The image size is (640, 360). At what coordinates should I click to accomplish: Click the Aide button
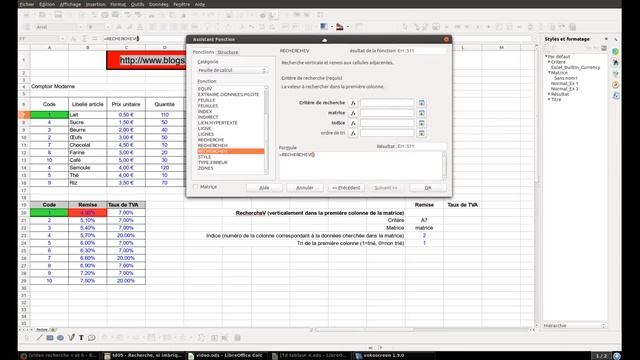click(264, 188)
